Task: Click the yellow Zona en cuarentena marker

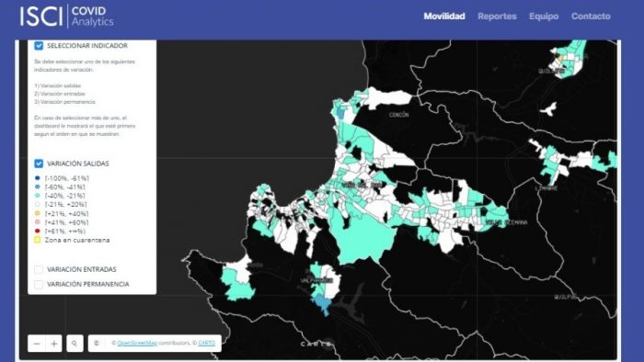Action: [38, 240]
